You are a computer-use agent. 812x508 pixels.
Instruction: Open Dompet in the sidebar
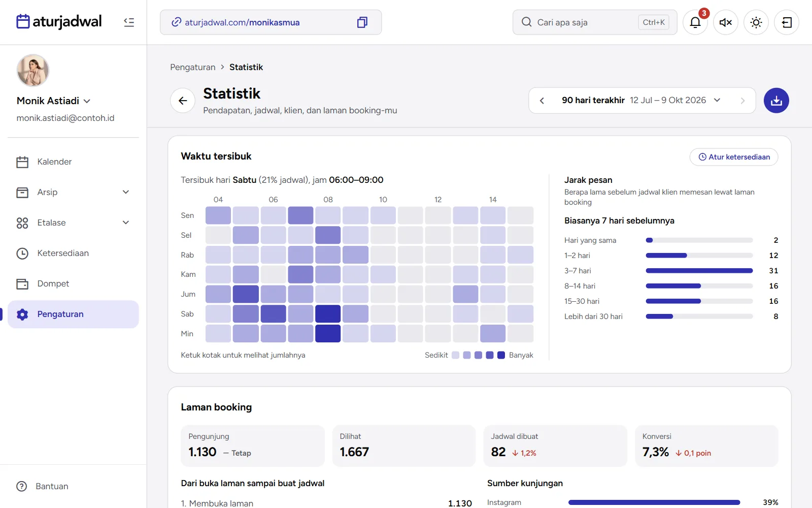coord(73,283)
